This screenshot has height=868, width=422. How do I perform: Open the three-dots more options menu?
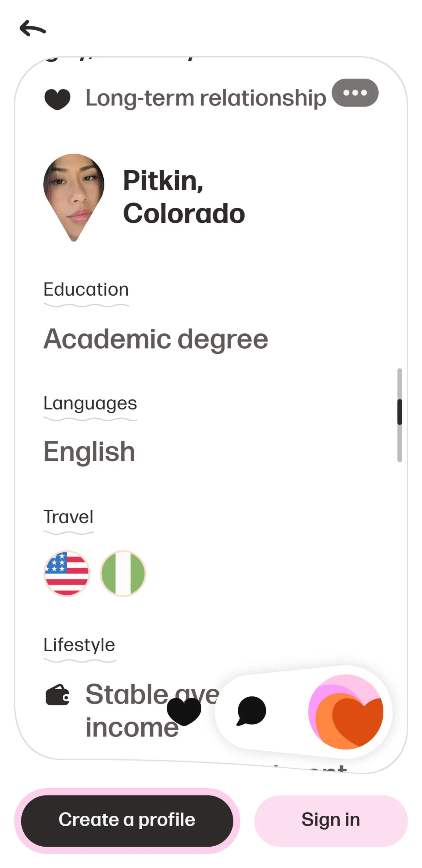point(355,93)
